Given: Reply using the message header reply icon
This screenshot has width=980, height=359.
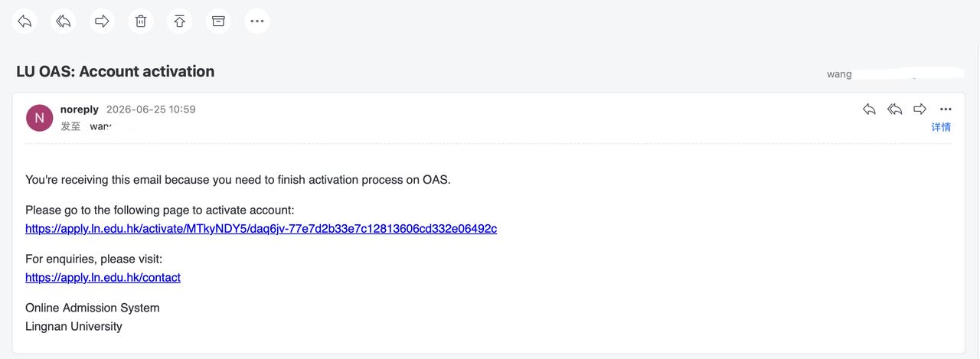Looking at the screenshot, I should (869, 109).
